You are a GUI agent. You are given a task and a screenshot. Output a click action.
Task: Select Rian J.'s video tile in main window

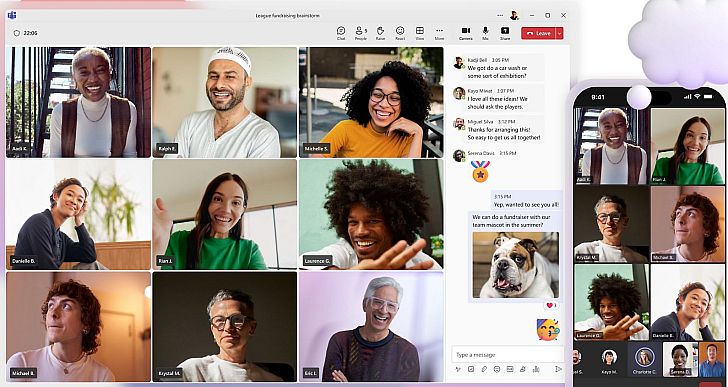(x=225, y=214)
